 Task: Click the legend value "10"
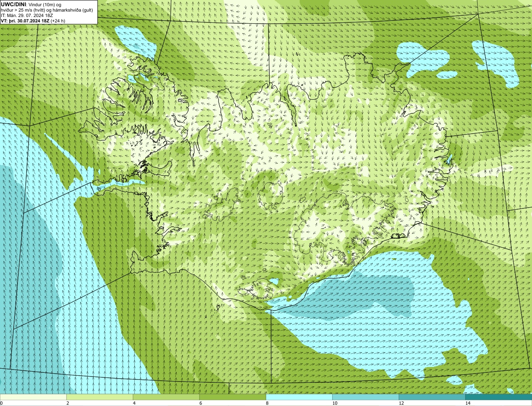335,403
